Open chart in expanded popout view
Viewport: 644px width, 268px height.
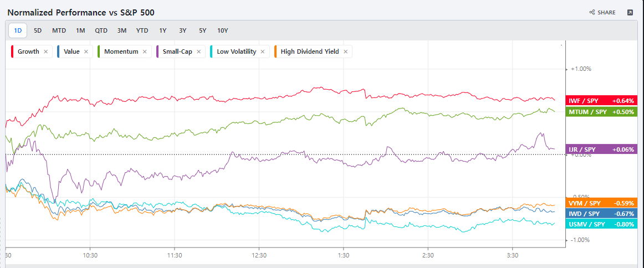pos(630,12)
